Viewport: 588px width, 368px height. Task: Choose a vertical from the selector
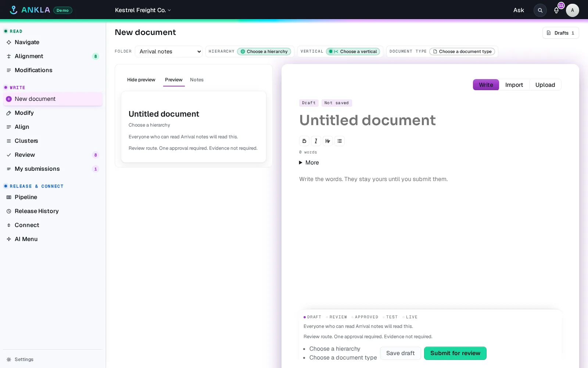pos(353,52)
